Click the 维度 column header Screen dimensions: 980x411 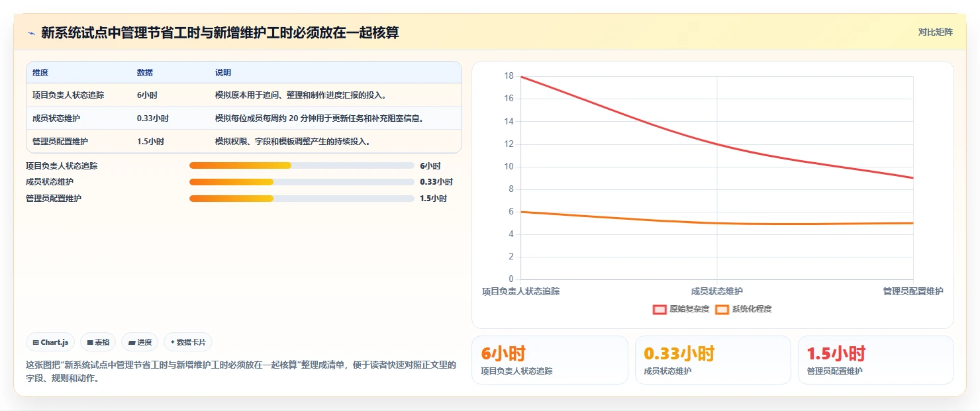tap(40, 73)
